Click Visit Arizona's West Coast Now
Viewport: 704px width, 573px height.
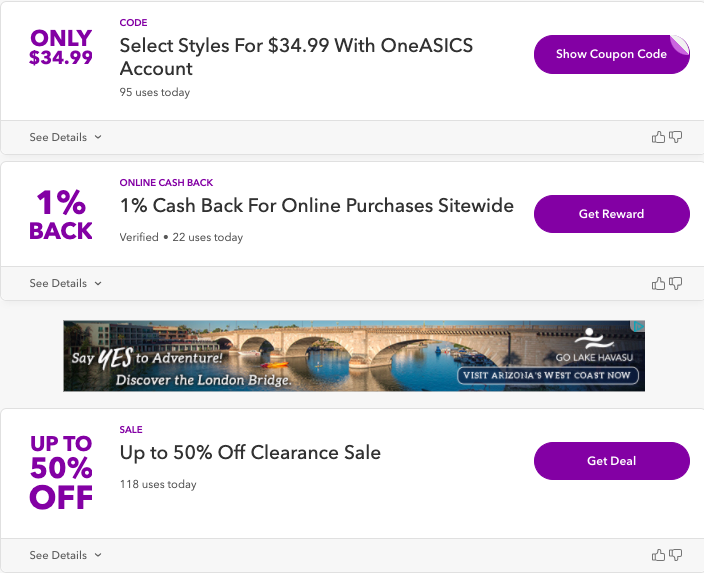point(547,376)
